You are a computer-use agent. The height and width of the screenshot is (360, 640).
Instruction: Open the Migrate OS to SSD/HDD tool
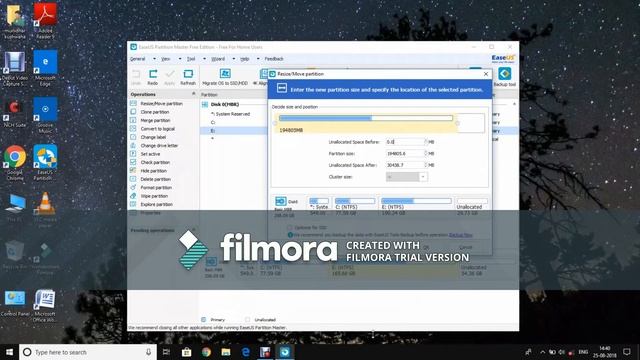click(225, 77)
